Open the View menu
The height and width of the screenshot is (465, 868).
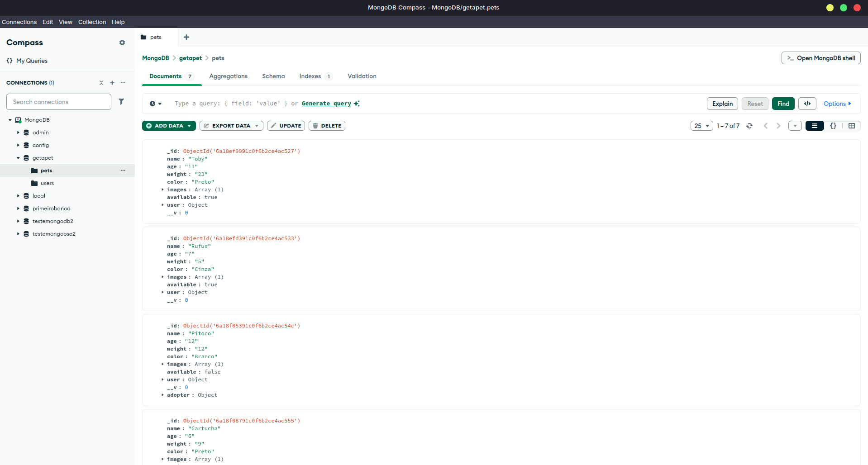(66, 22)
